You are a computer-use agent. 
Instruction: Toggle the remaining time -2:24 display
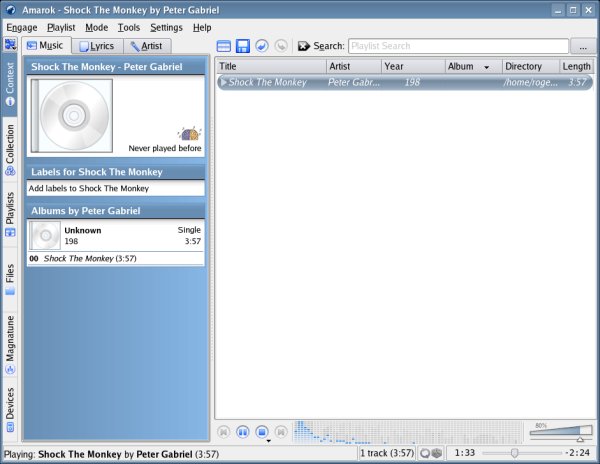[x=578, y=453]
